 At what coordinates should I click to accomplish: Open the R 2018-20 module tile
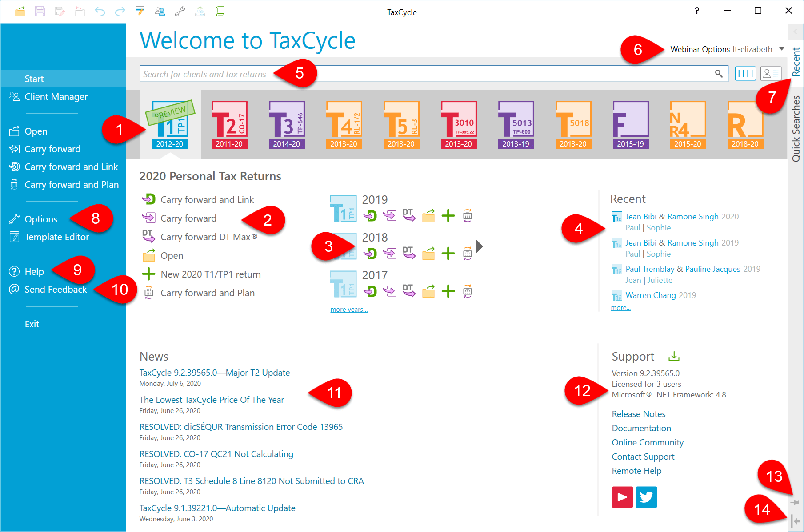coord(745,125)
